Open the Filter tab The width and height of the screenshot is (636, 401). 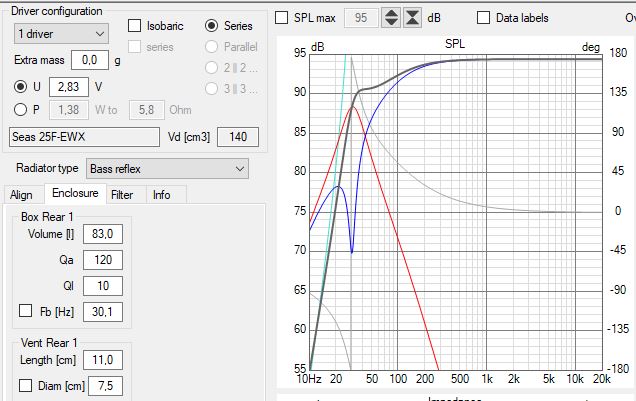pos(122,194)
